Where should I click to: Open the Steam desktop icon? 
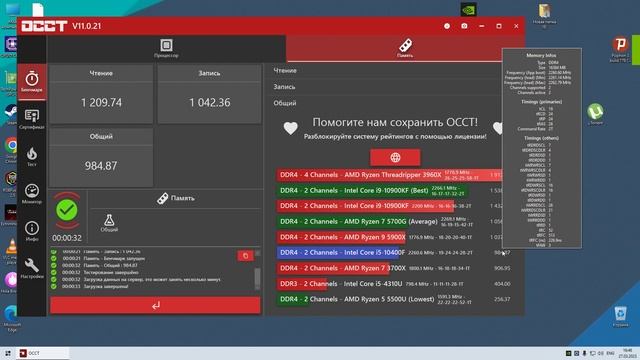click(x=10, y=114)
